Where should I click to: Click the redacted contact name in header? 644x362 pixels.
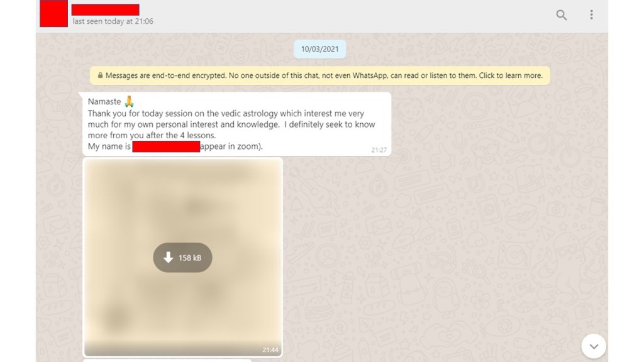[105, 9]
